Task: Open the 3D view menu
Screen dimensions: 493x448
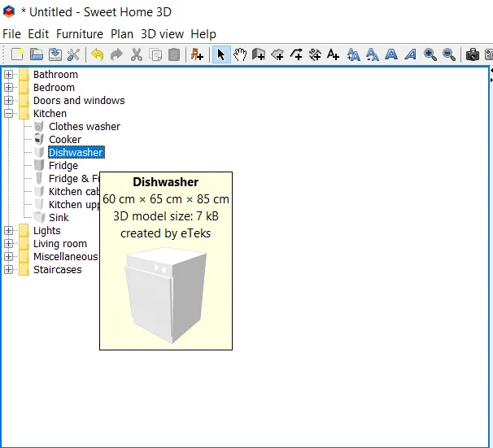Action: (162, 34)
